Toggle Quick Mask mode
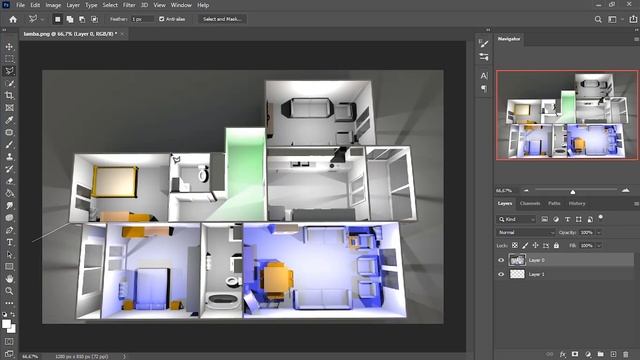The image size is (640, 360). [9, 341]
